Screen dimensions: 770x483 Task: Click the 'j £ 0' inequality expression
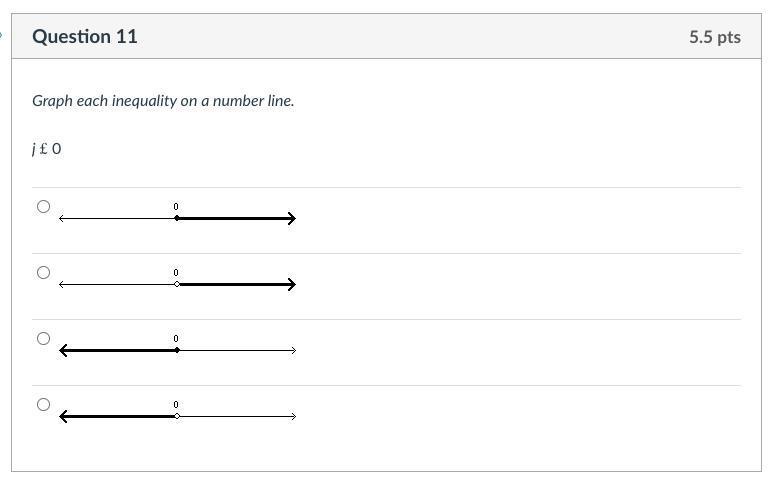pos(47,149)
